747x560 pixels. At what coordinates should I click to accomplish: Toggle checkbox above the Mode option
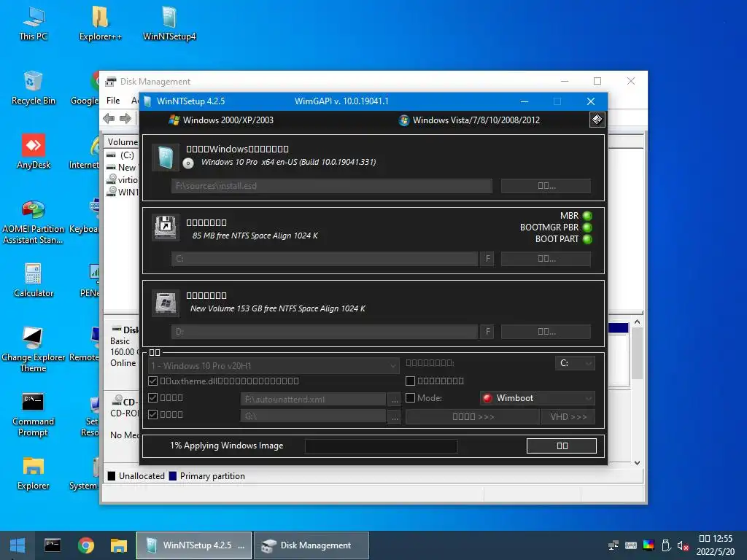[410, 381]
